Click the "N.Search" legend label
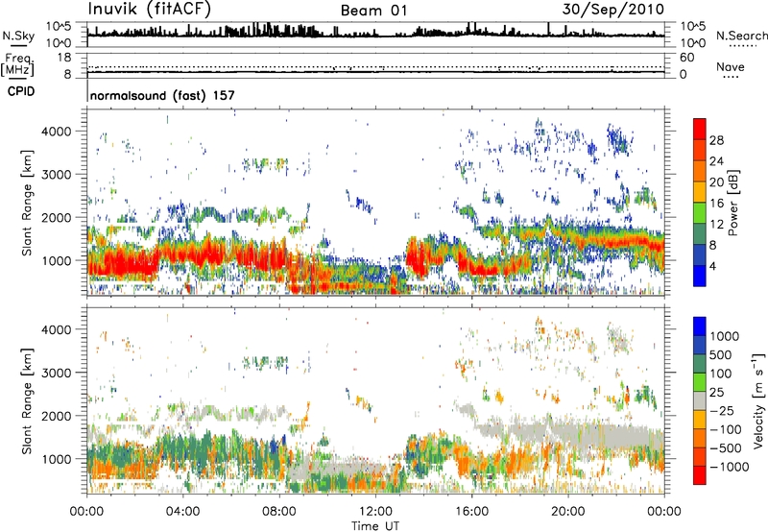Viewport: 768px width, 532px height. click(741, 36)
